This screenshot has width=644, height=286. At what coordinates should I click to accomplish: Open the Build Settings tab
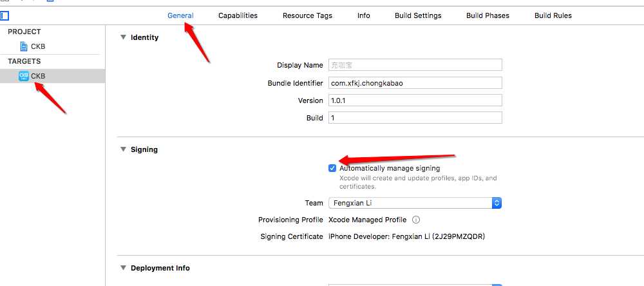(x=418, y=15)
